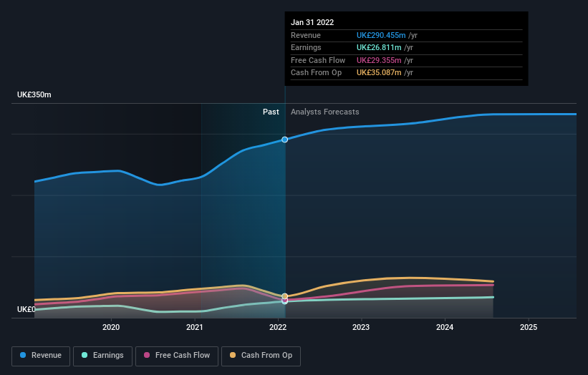The image size is (588, 375).
Task: Toggle the Free Cash Flow legend button
Action: click(177, 356)
